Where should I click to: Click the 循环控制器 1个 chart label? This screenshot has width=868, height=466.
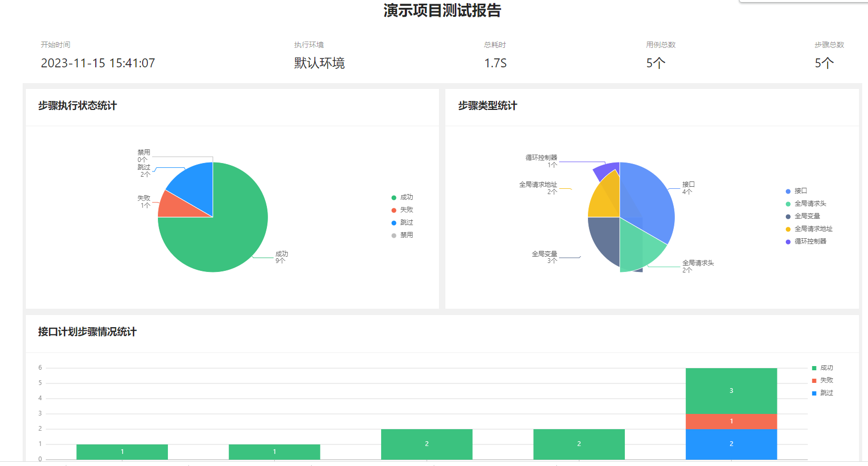541,161
